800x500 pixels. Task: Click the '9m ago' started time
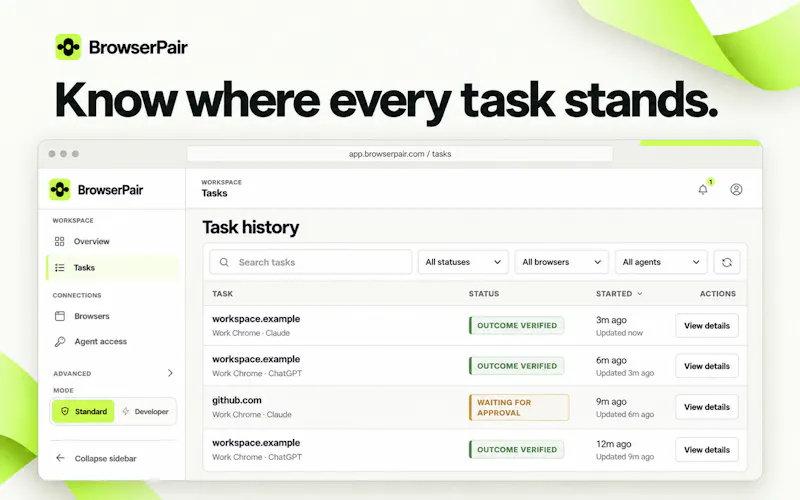(x=611, y=402)
